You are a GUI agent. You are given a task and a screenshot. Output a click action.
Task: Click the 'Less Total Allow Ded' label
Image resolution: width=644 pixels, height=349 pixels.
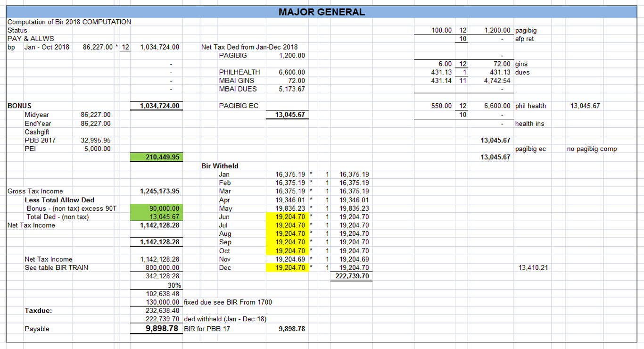coord(59,200)
